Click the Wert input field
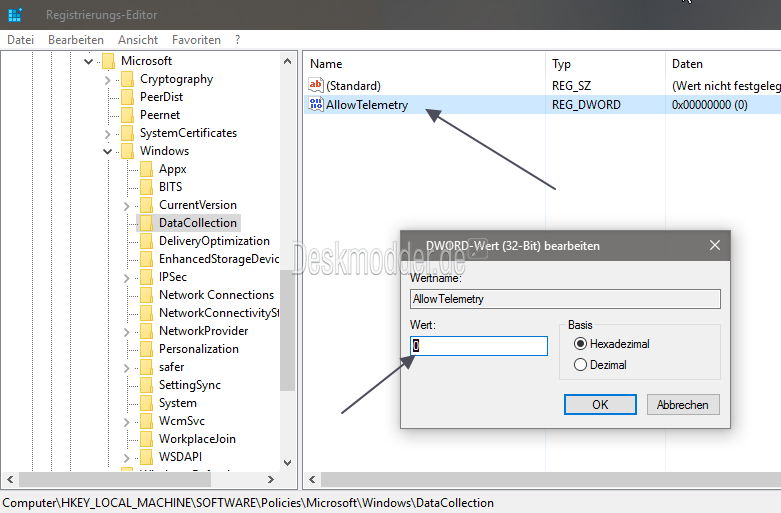 click(479, 346)
